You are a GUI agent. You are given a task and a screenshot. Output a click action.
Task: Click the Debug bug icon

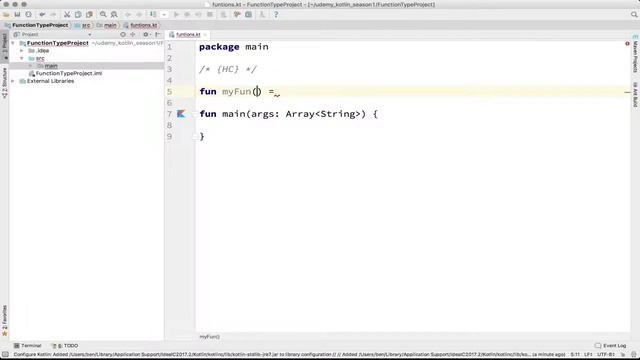(x=187, y=15)
